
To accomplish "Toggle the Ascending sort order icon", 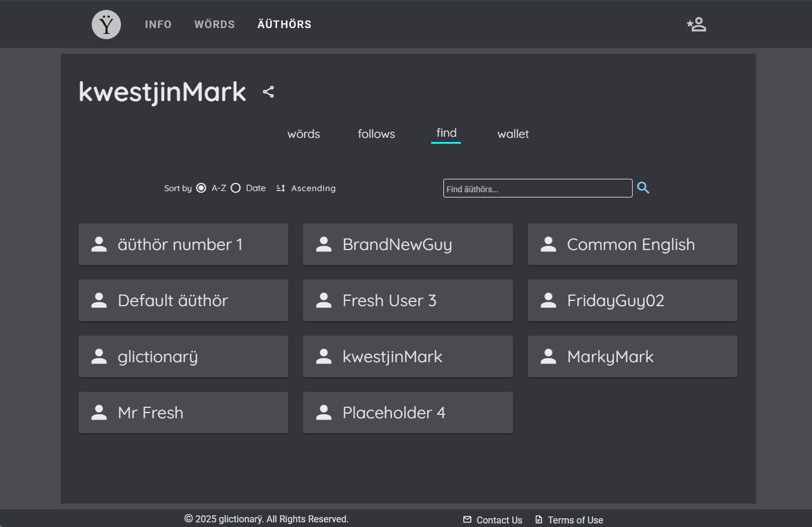I will tap(281, 188).
